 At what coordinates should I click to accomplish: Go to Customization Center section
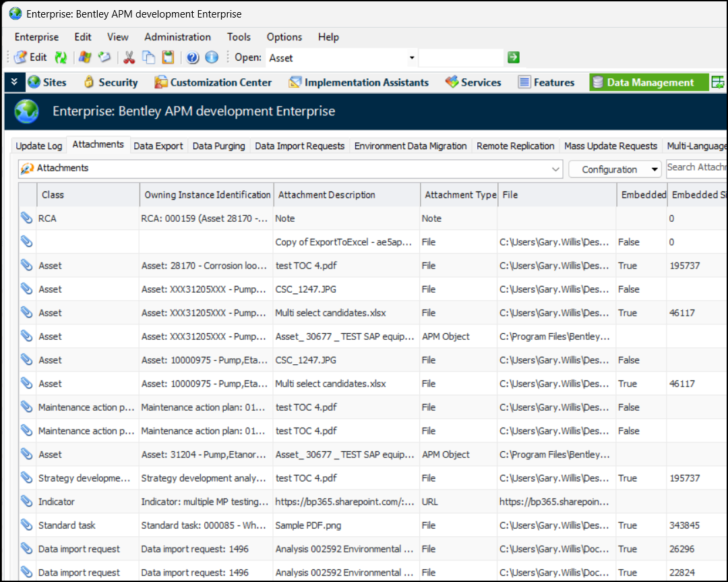click(x=213, y=82)
